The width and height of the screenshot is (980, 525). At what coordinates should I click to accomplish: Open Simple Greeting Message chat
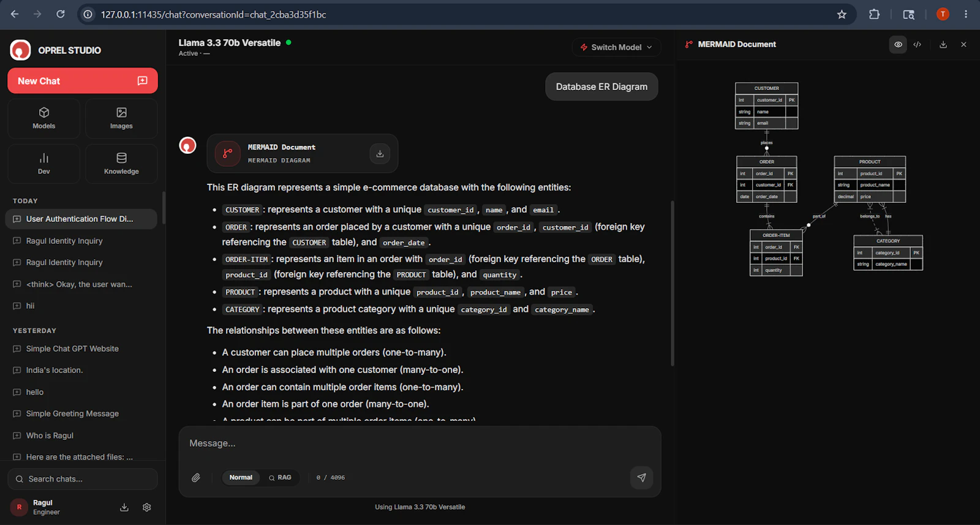click(x=81, y=414)
